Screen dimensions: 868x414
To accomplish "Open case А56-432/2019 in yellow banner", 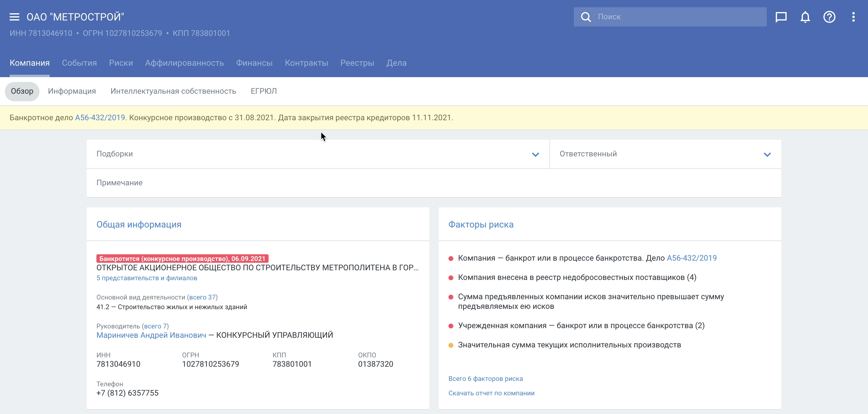I will click(x=100, y=118).
